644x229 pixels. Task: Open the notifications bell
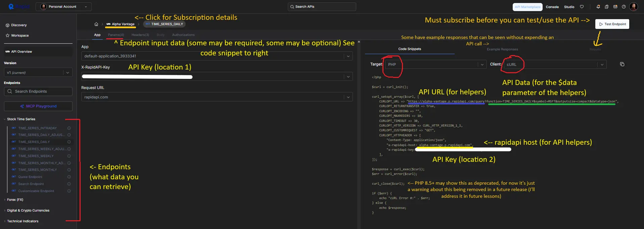[598, 7]
